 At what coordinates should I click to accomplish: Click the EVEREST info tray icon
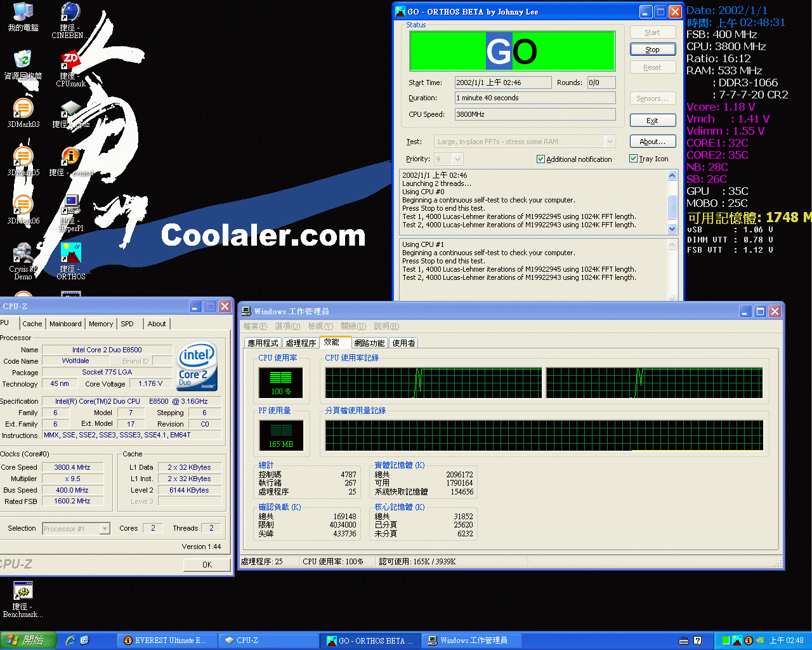point(748,640)
